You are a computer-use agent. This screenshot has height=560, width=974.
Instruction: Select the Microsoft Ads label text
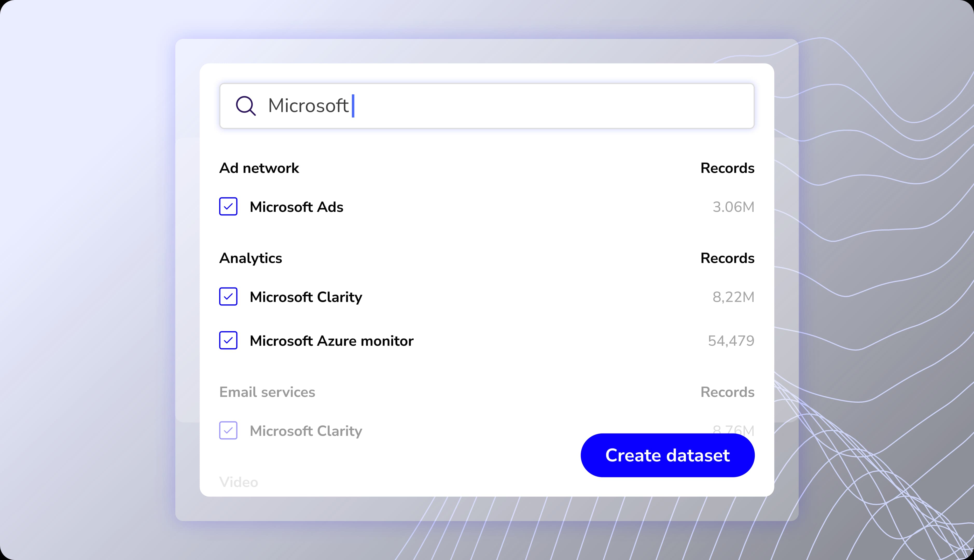(297, 207)
